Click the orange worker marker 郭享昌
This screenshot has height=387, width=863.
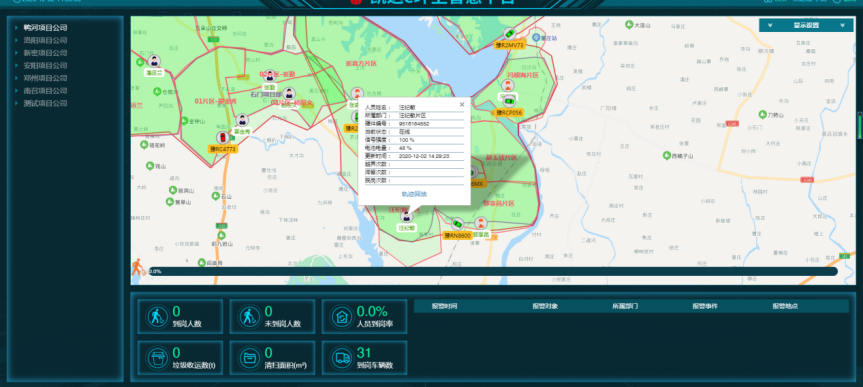click(x=482, y=224)
